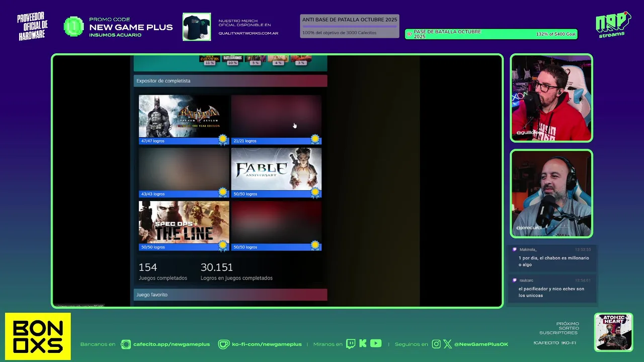Click the game badge showing 4 %
This screenshot has width=644, height=362.
pos(278,60)
